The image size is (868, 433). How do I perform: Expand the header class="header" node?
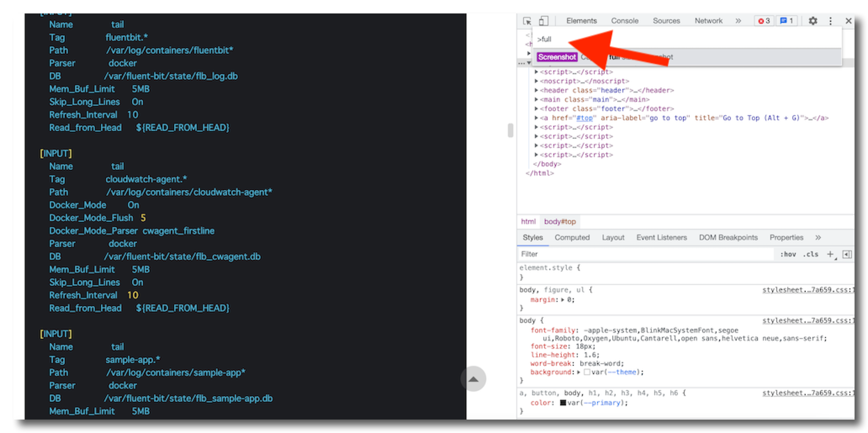click(x=536, y=90)
